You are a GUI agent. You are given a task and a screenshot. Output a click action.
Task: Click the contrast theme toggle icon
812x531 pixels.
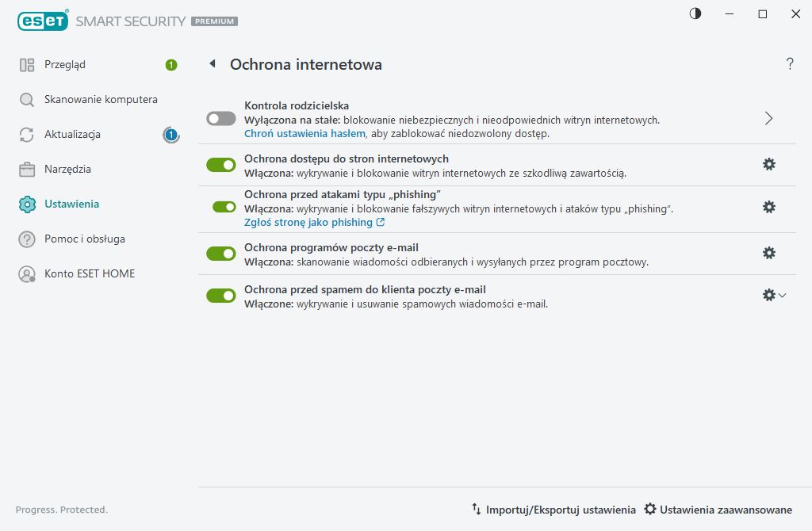pyautogui.click(x=695, y=14)
